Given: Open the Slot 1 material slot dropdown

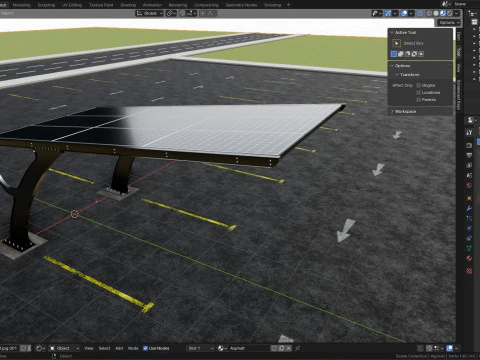Looking at the screenshot, I should (200, 348).
